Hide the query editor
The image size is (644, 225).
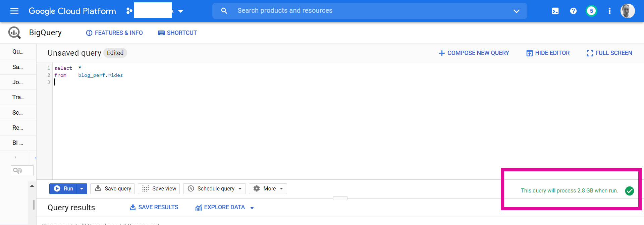tap(548, 53)
